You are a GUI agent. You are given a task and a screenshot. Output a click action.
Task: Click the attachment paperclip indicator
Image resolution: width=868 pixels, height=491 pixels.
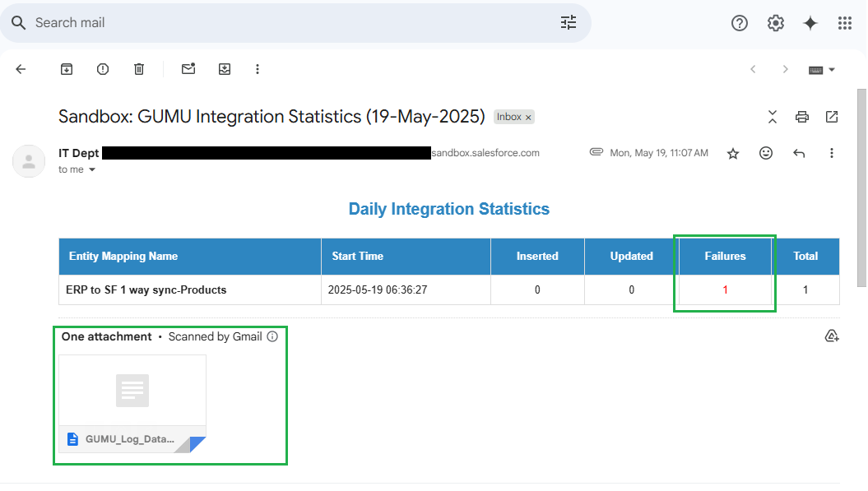pyautogui.click(x=596, y=152)
